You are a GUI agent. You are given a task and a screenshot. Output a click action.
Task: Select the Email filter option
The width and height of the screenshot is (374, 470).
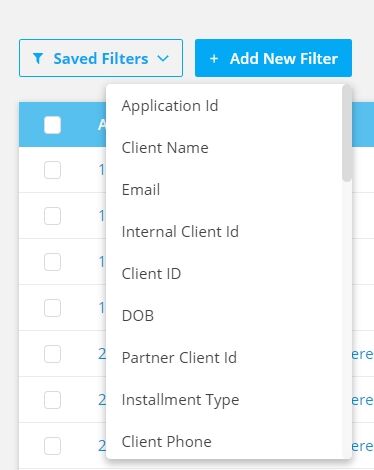pyautogui.click(x=141, y=190)
